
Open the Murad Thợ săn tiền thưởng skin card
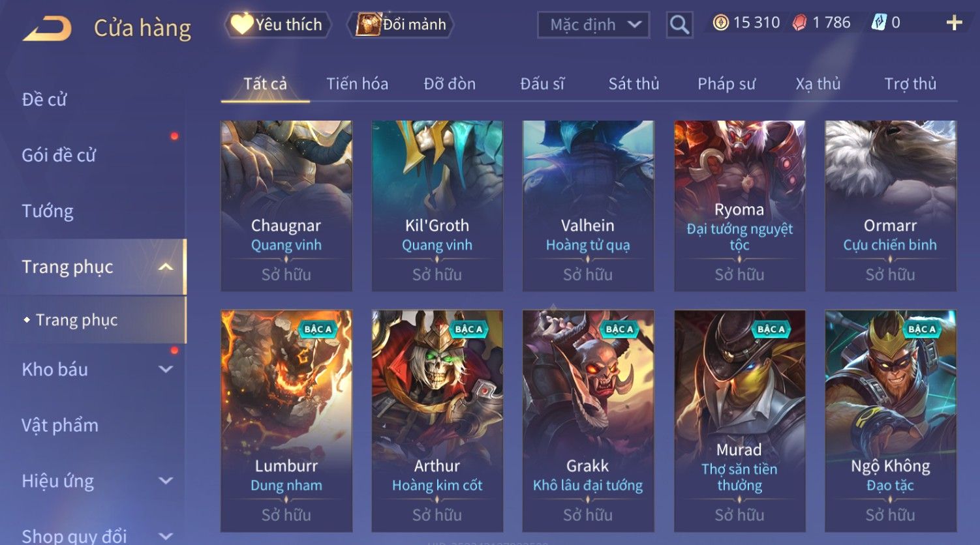pos(739,421)
